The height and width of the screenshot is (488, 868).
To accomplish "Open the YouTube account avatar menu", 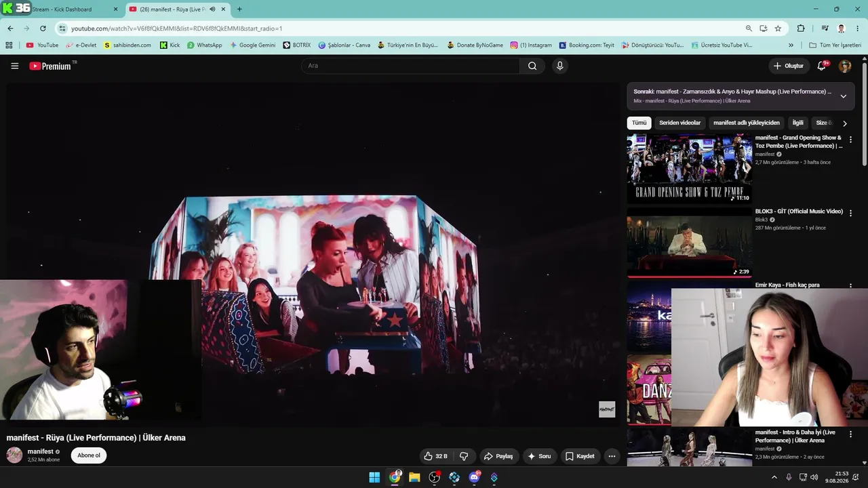I will click(x=845, y=66).
